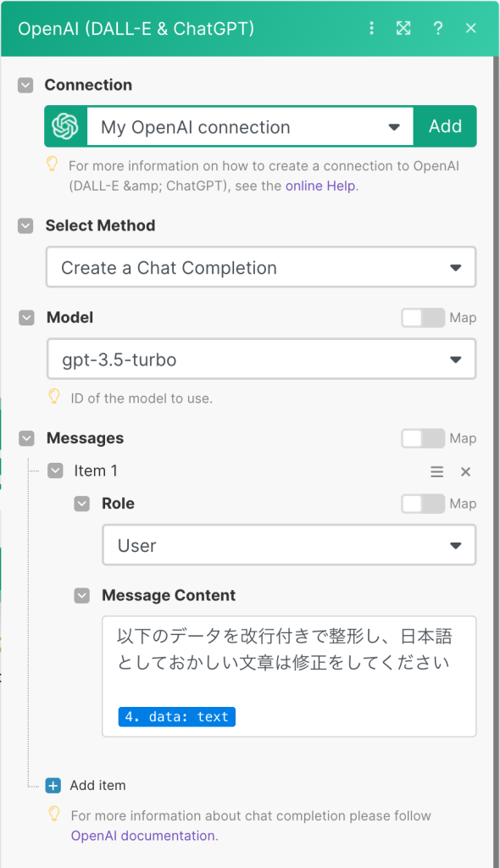Collapse the Item 1 section
500x868 pixels.
(x=55, y=471)
